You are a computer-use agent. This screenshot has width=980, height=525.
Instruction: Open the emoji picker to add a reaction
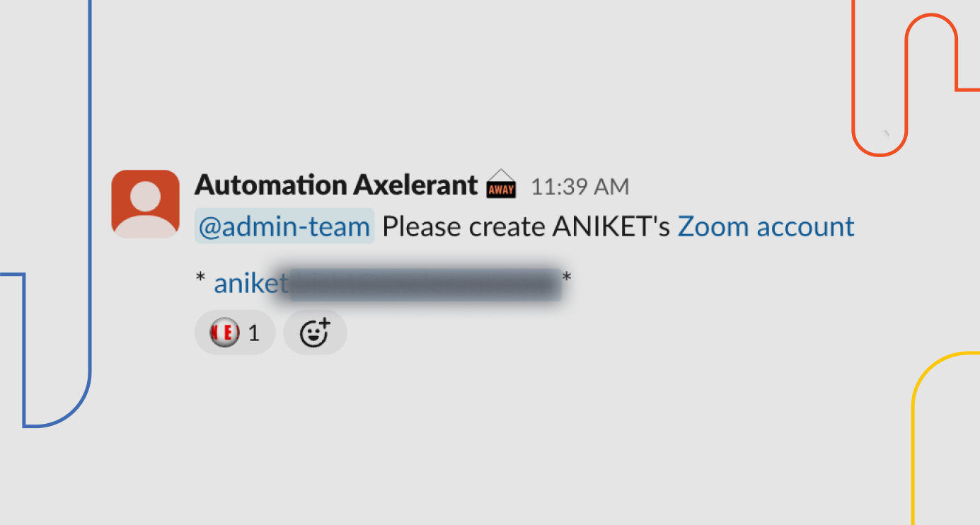314,332
